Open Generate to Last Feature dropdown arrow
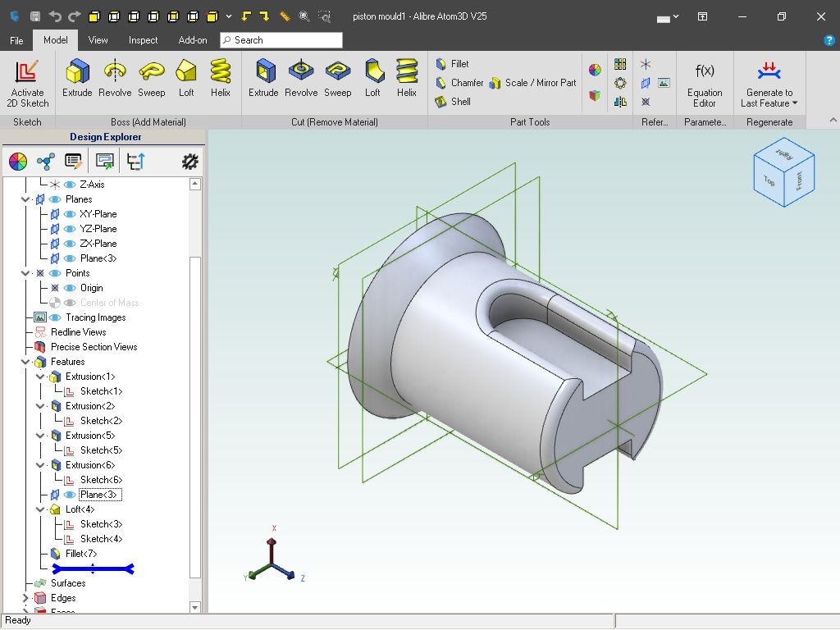This screenshot has width=840, height=630. (x=794, y=103)
